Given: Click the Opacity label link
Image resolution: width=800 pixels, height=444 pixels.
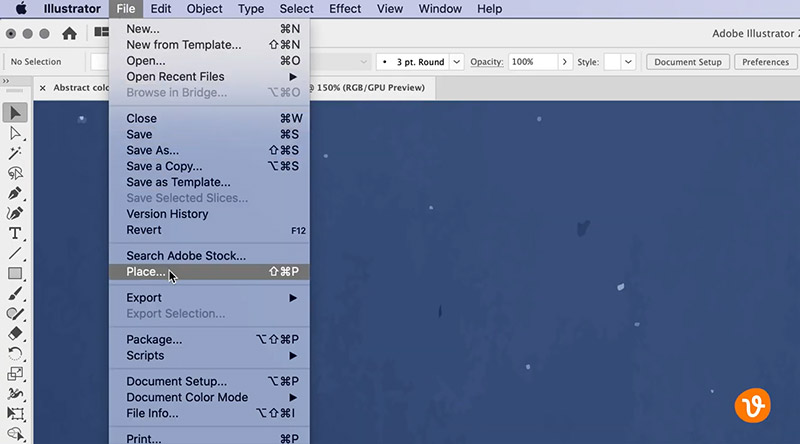Looking at the screenshot, I should coord(487,62).
